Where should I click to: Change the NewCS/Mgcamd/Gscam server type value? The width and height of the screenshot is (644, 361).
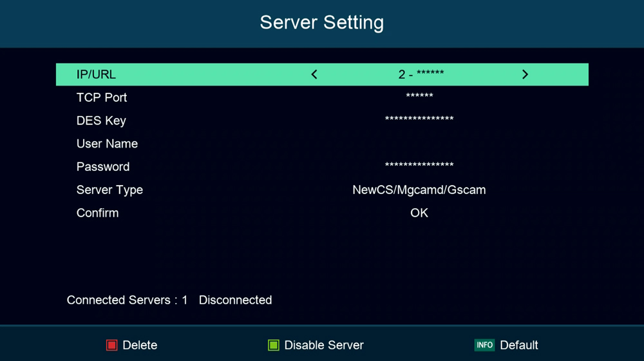pyautogui.click(x=419, y=190)
